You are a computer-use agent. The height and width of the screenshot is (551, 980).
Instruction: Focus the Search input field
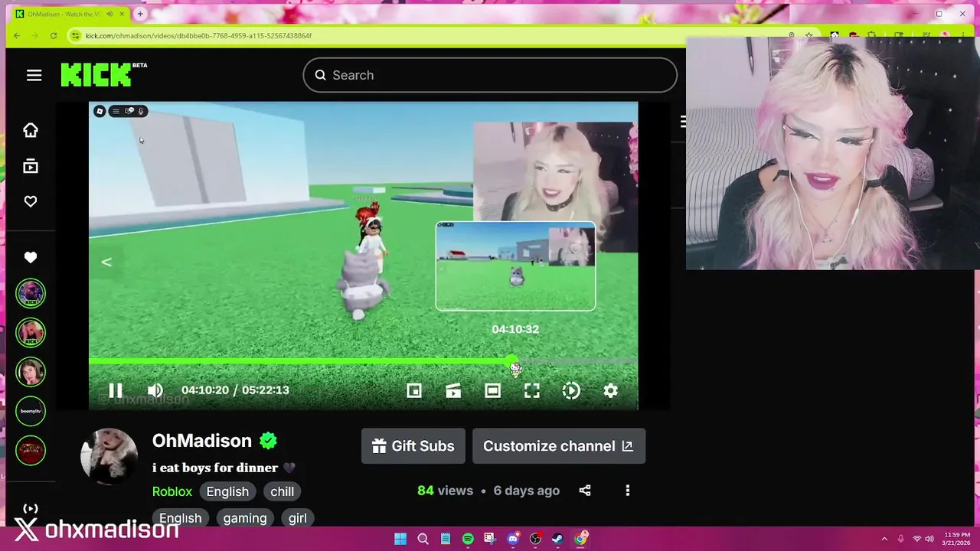tap(490, 75)
